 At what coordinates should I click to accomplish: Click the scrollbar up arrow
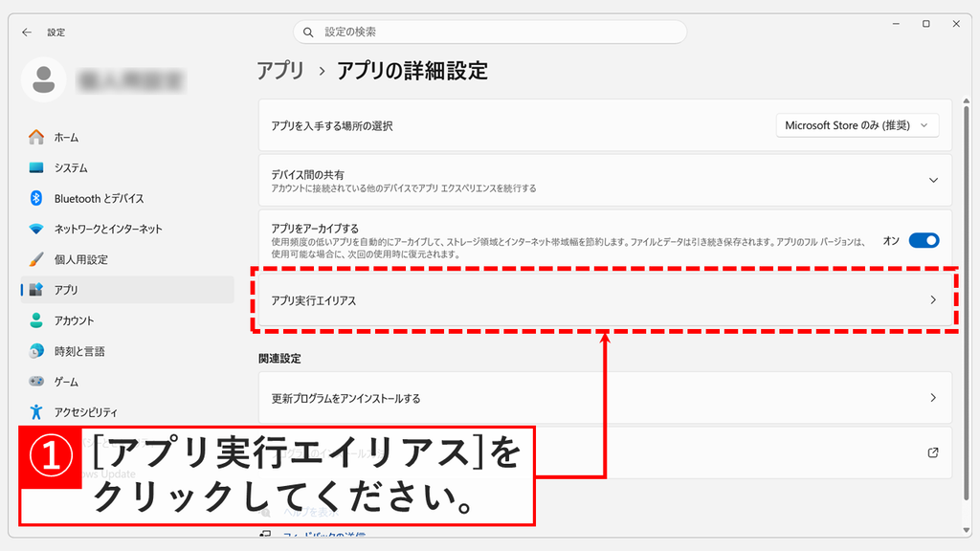pyautogui.click(x=967, y=100)
